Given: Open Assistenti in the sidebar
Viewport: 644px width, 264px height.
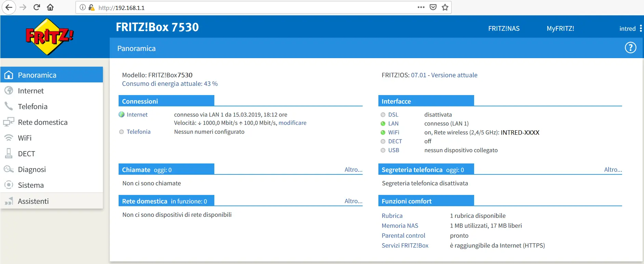Looking at the screenshot, I should pos(52,201).
